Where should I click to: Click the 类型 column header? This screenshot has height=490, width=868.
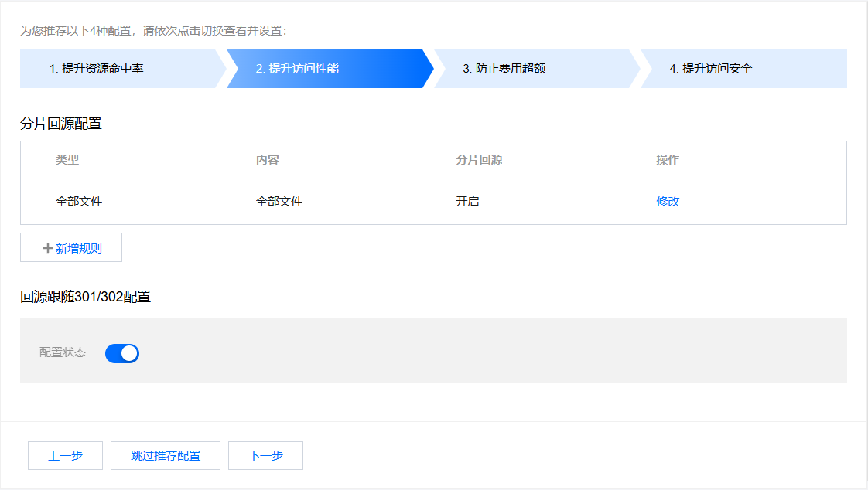[67, 160]
